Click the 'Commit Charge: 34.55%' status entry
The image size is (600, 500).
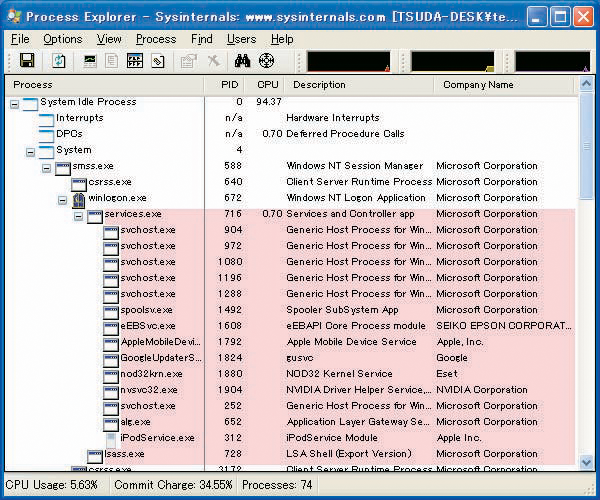[x=173, y=485]
